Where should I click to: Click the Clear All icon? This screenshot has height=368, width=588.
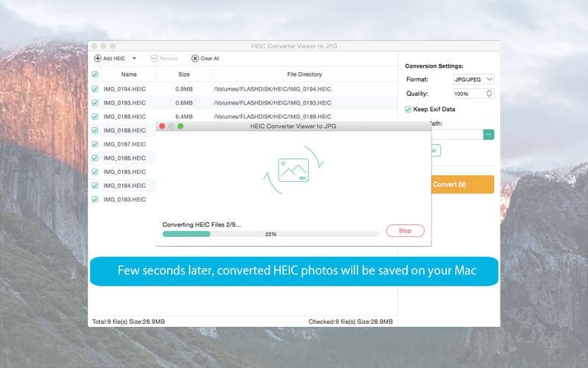coord(195,58)
